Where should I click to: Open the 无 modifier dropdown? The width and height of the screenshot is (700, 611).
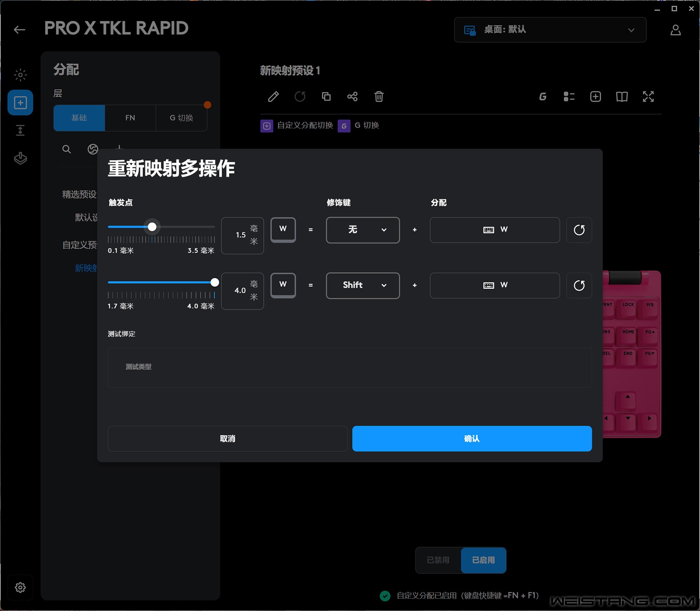(363, 230)
